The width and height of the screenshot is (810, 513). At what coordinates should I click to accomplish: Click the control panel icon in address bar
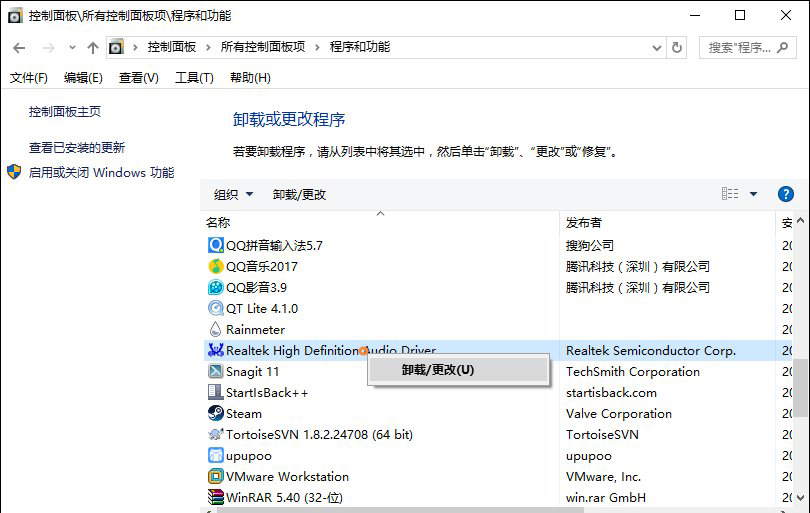pyautogui.click(x=116, y=47)
